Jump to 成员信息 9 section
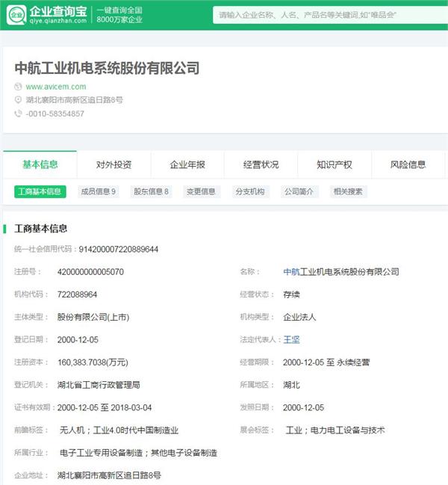448x485 pixels. [x=99, y=191]
